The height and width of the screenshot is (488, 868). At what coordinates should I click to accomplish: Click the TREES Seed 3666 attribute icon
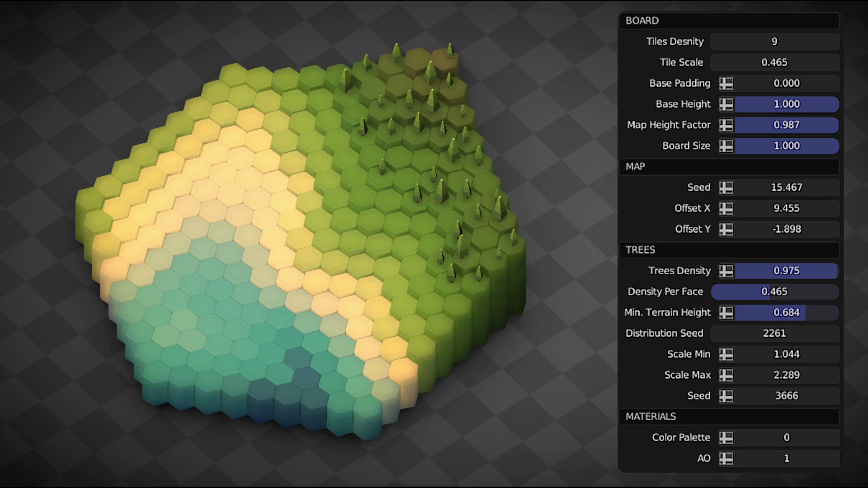[x=726, y=396]
